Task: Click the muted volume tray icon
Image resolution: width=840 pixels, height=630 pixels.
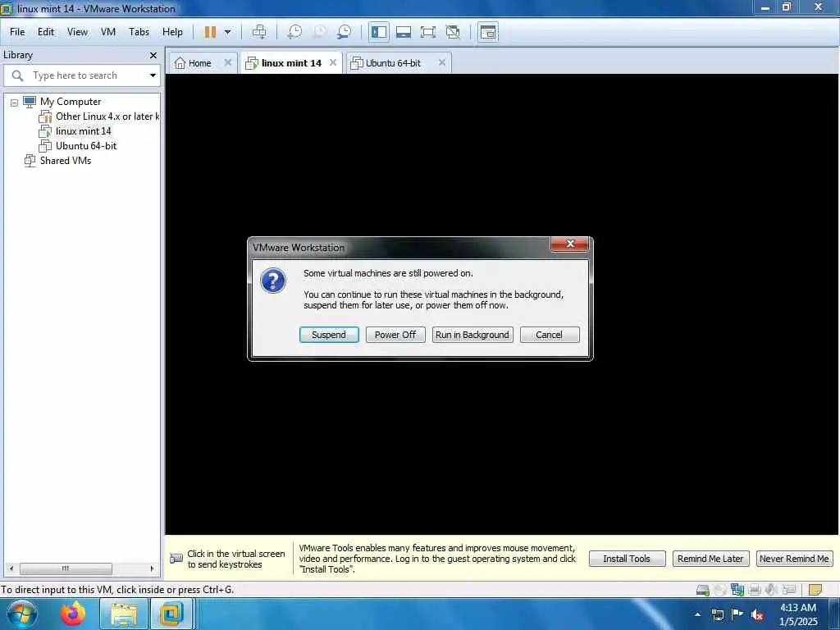Action: point(757,614)
